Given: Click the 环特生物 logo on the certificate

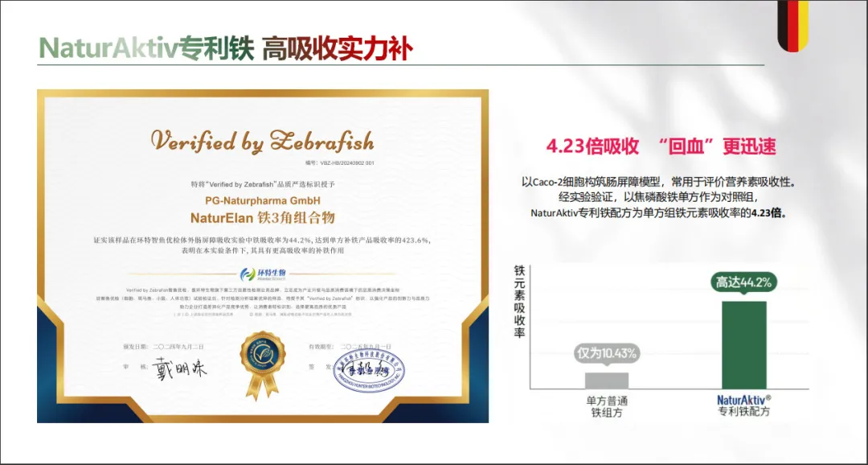Looking at the screenshot, I should coord(264,274).
